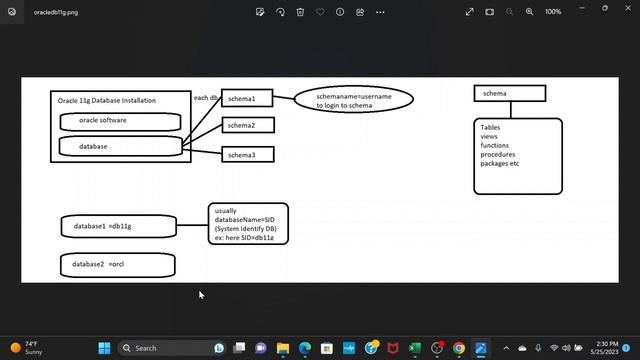Open the notification badge beside the clock
Viewport: 640px width, 360px height.
coord(626,348)
